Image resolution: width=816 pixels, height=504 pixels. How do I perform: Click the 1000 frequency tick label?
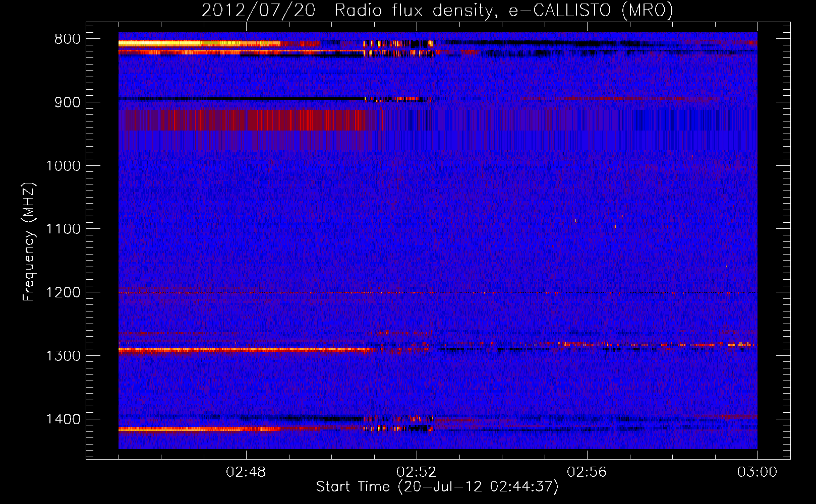[63, 166]
